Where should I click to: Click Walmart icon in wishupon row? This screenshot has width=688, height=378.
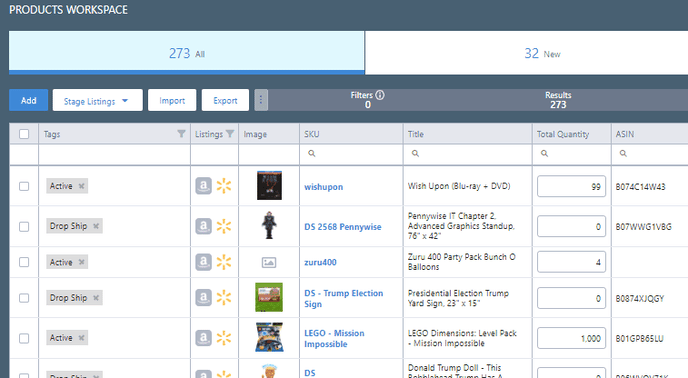tap(224, 186)
